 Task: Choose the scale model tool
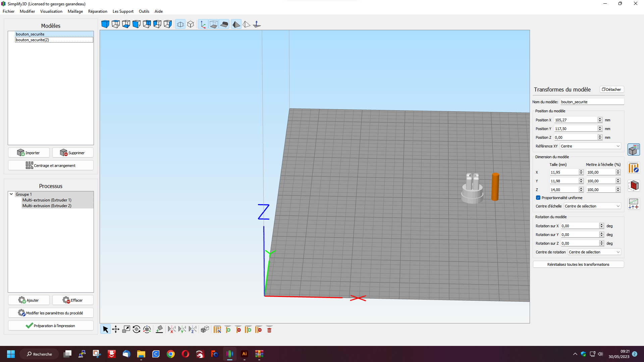click(126, 329)
